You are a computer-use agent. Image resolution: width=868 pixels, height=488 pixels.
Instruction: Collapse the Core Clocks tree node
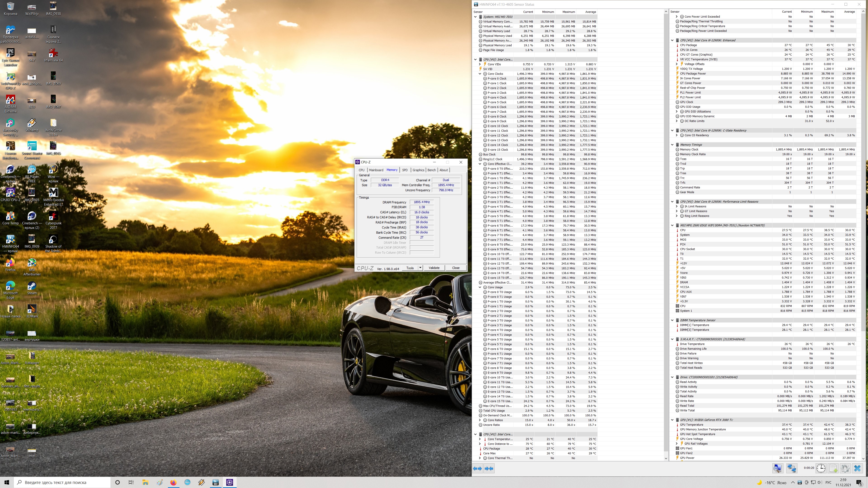pyautogui.click(x=480, y=74)
